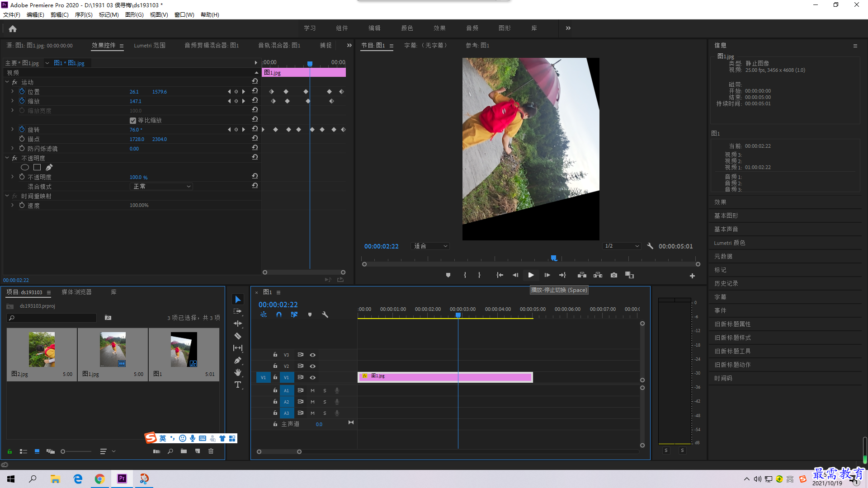Viewport: 868px width, 488px height.
Task: Open the Effects panel on right
Action: 720,202
